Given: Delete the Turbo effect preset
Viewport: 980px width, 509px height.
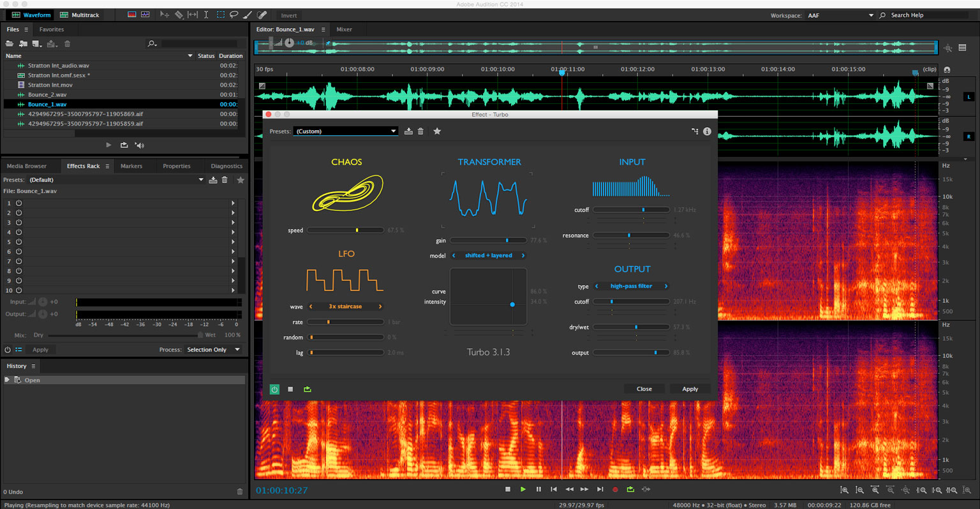Looking at the screenshot, I should 420,131.
